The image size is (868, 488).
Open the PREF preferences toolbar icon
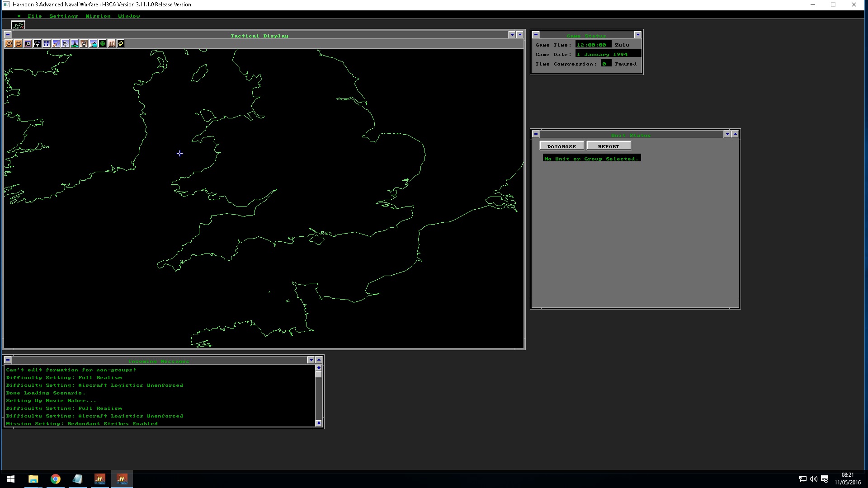(47, 44)
